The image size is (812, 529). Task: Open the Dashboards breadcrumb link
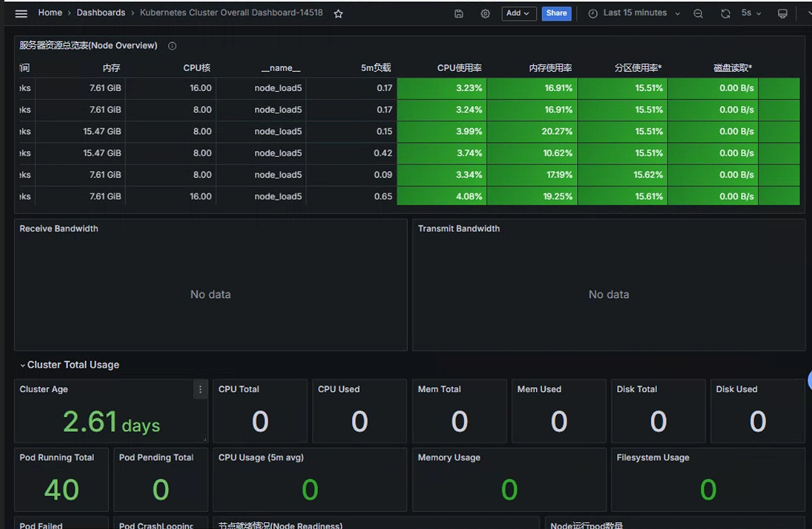(101, 13)
